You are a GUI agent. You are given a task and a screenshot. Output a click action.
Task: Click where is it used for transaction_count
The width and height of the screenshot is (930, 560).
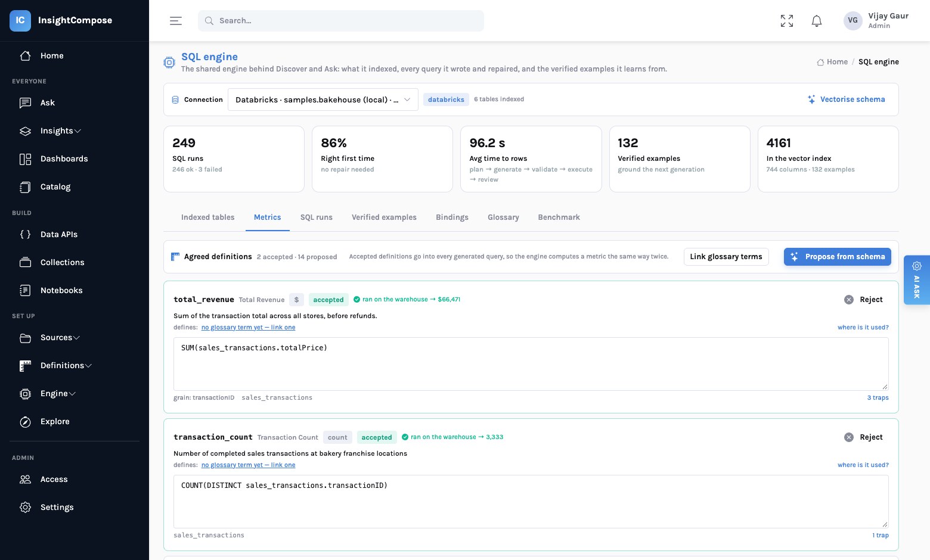[863, 465]
